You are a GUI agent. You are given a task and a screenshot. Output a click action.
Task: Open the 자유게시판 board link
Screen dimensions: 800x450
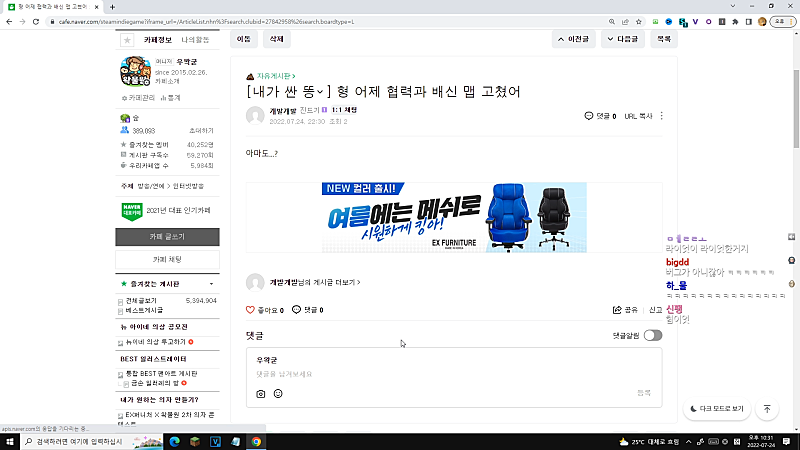click(276, 76)
